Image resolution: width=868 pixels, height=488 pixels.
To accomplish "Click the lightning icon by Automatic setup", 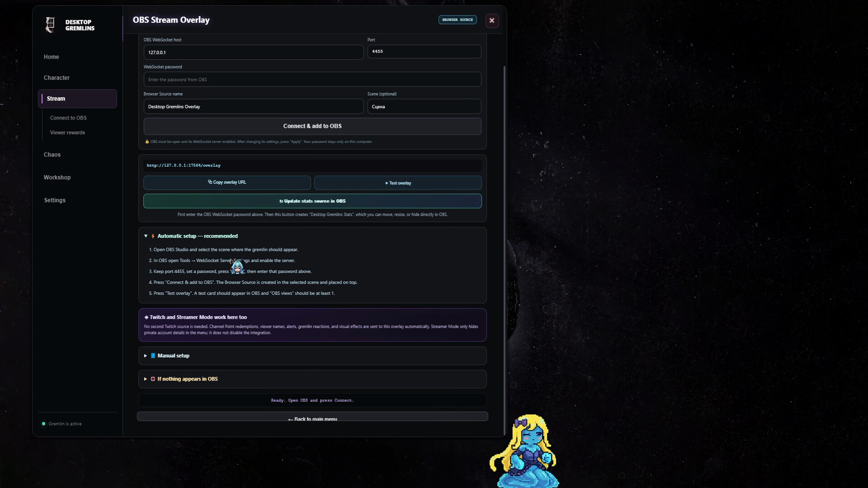I will tap(153, 236).
